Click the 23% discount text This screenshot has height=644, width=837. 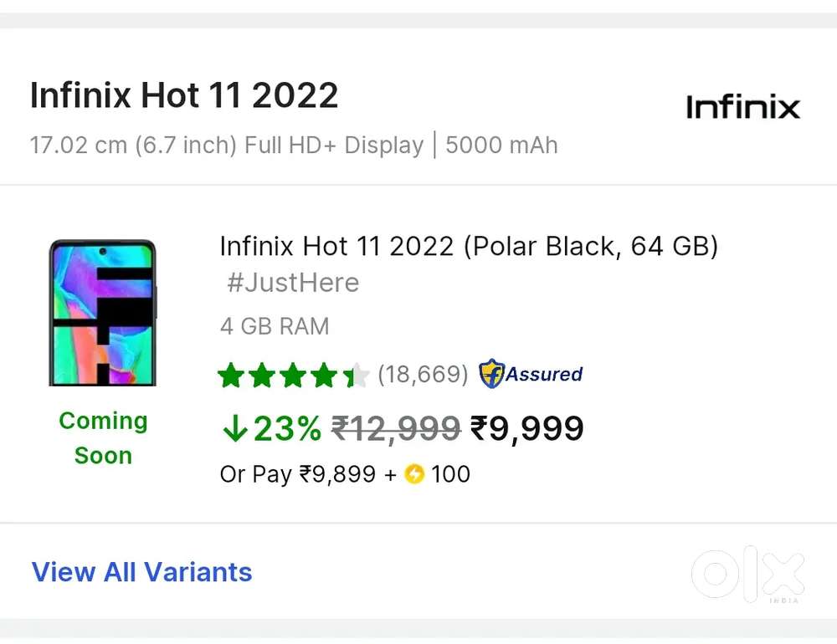287,428
